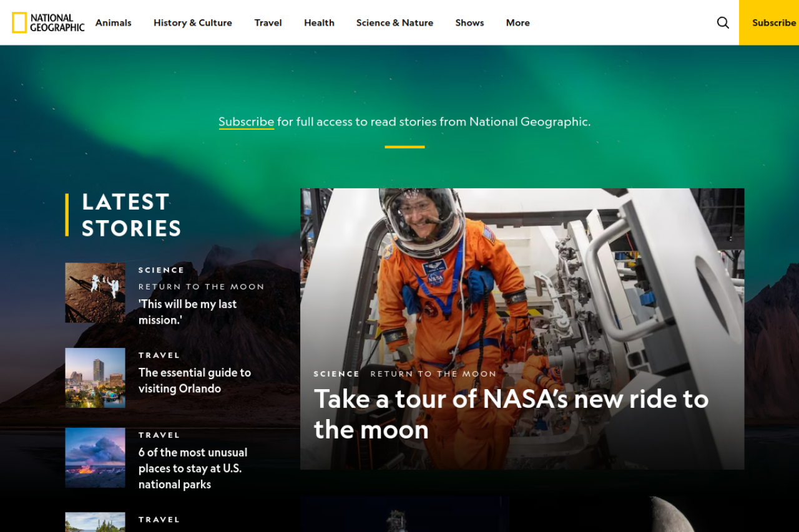The height and width of the screenshot is (532, 799).
Task: Open the Shows menu item
Action: [469, 22]
